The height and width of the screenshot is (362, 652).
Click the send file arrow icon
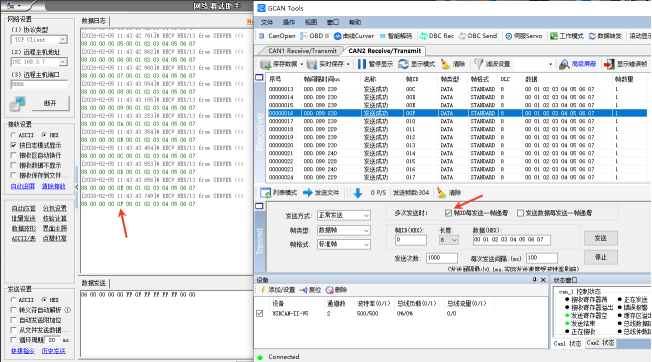click(x=308, y=193)
